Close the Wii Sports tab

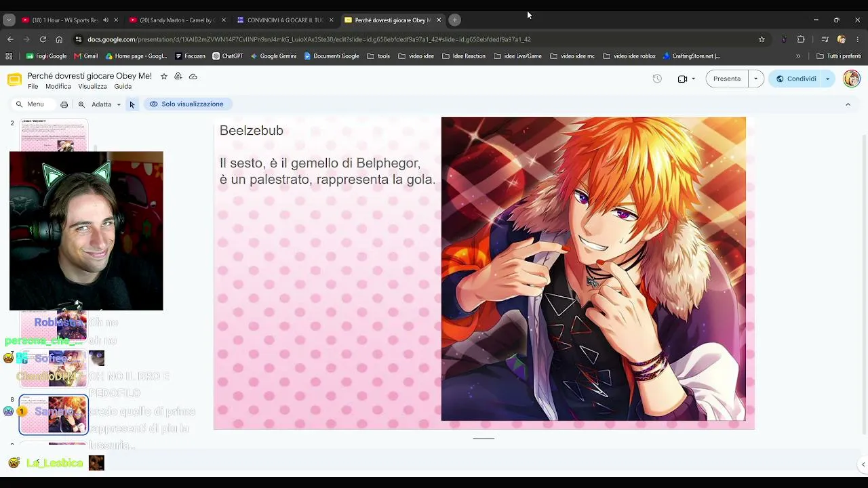(x=116, y=20)
